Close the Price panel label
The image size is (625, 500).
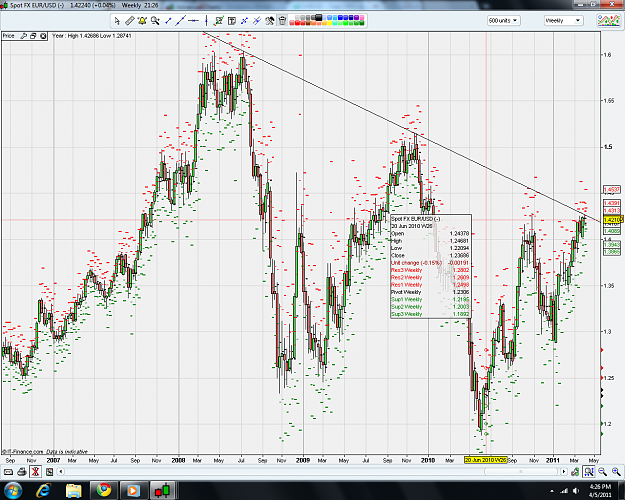click(x=43, y=36)
